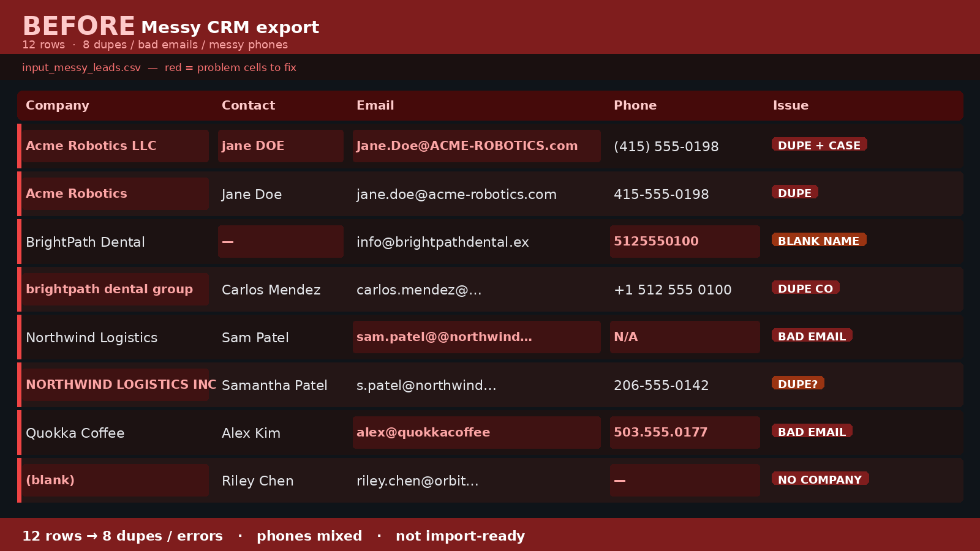Select the 'Samantha Patel' contact cell
980x551 pixels.
tap(274, 385)
